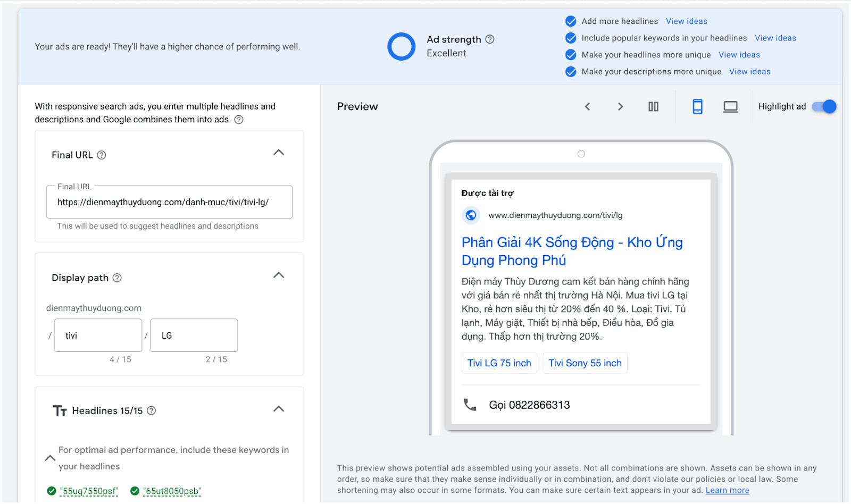851x504 pixels.
Task: View ideas for more unique descriptions
Action: (x=750, y=72)
